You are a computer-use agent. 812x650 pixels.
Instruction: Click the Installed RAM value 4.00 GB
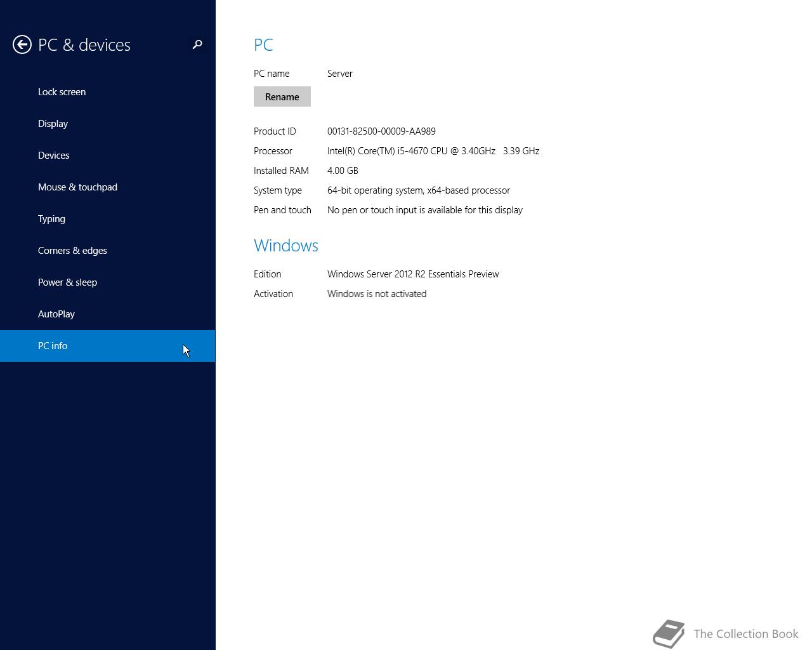[343, 171]
